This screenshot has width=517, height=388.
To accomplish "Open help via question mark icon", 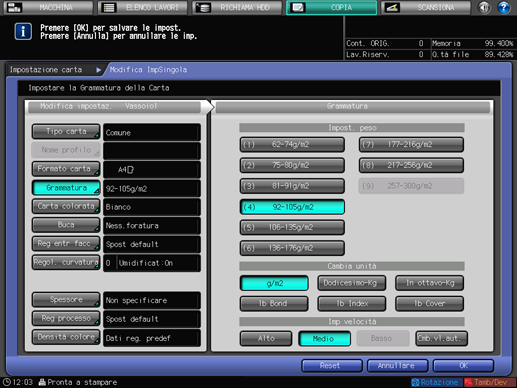I will click(x=504, y=7).
